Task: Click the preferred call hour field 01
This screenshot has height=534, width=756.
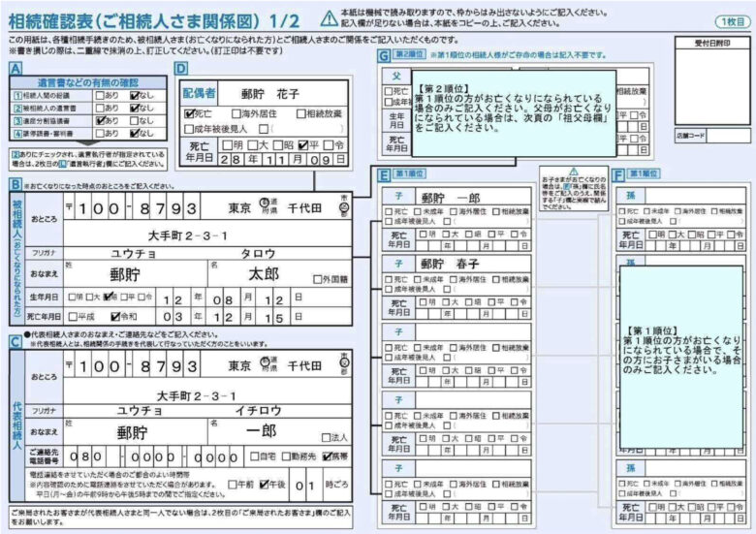Action: pos(304,486)
